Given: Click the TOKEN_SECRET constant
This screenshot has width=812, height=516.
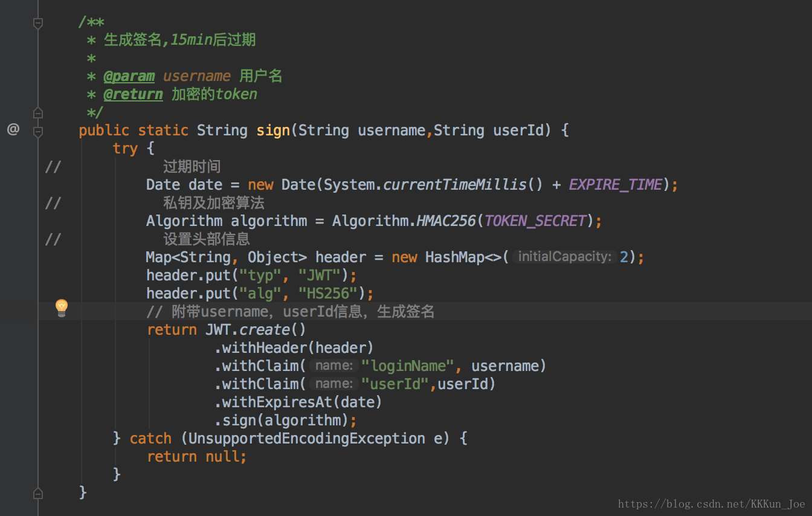Looking at the screenshot, I should coord(535,221).
